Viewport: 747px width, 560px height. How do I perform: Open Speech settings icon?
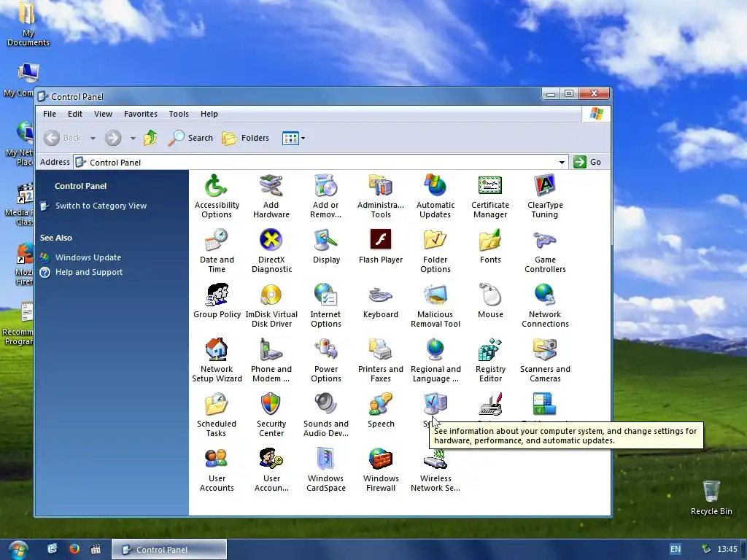coord(381,411)
